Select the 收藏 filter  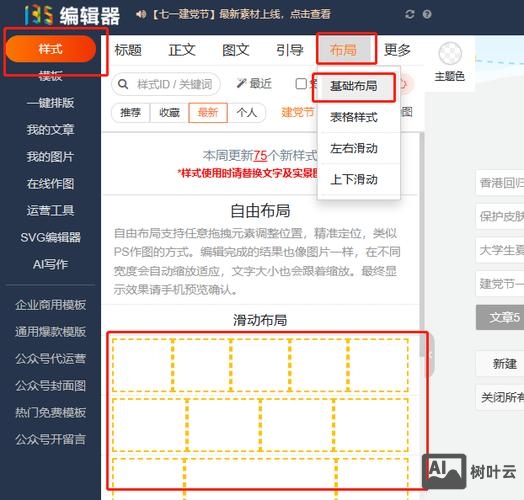coord(169,113)
